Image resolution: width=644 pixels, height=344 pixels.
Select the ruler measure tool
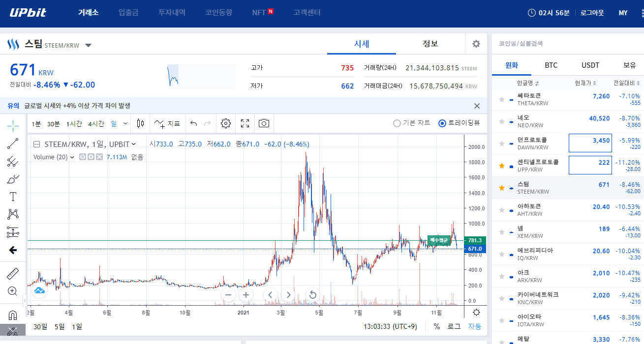tap(13, 274)
